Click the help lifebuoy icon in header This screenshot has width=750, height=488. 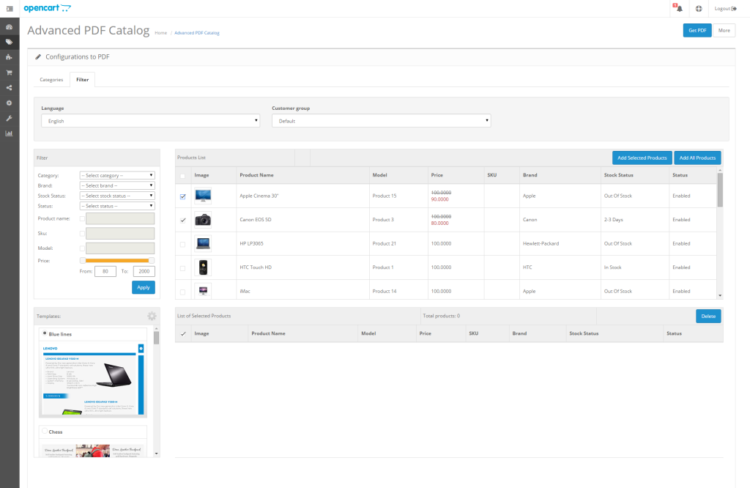[698, 8]
